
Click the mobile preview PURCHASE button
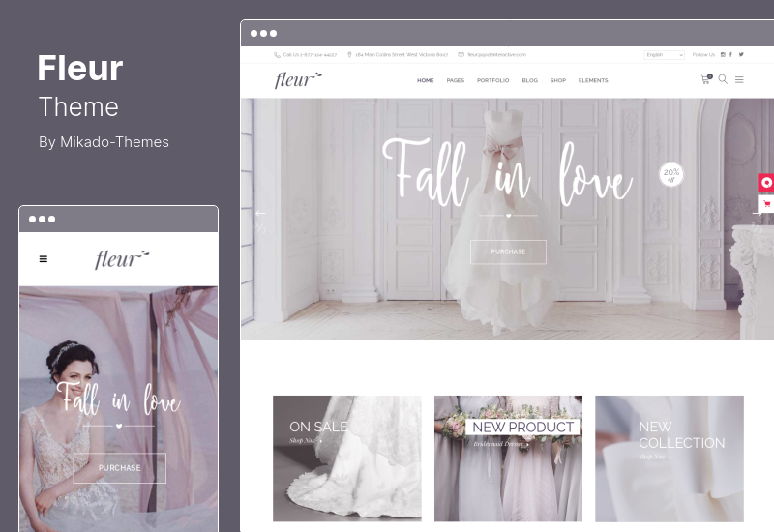[x=119, y=468]
